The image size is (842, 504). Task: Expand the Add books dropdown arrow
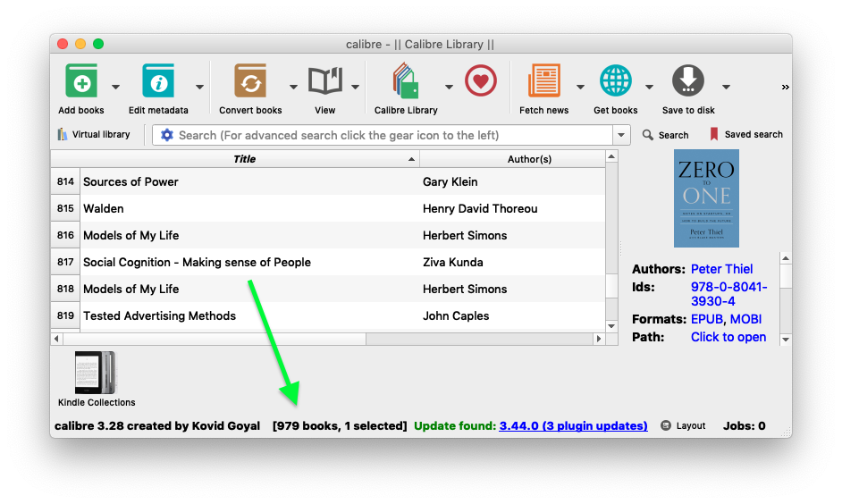click(x=115, y=87)
